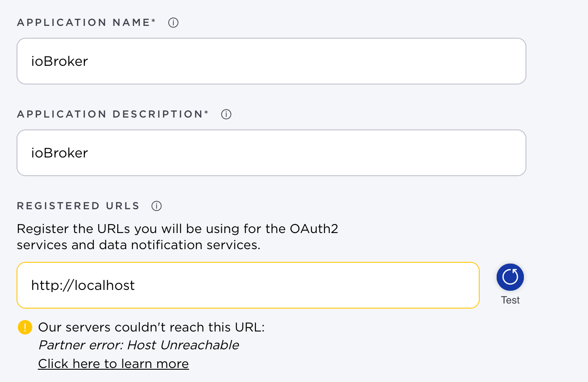Focus the Application Description input field
The height and width of the screenshot is (382, 588).
pos(271,153)
